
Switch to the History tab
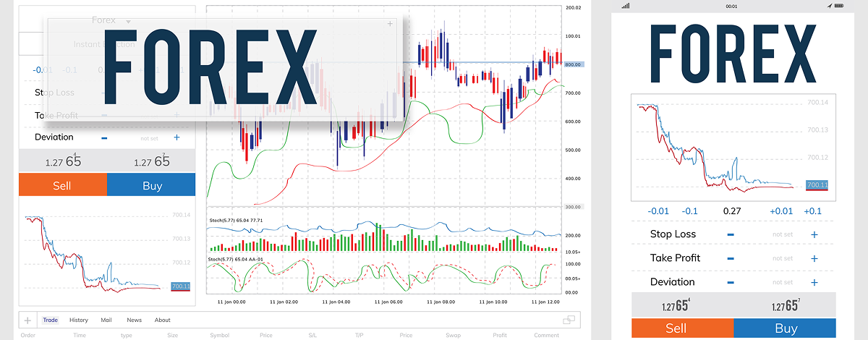point(79,320)
